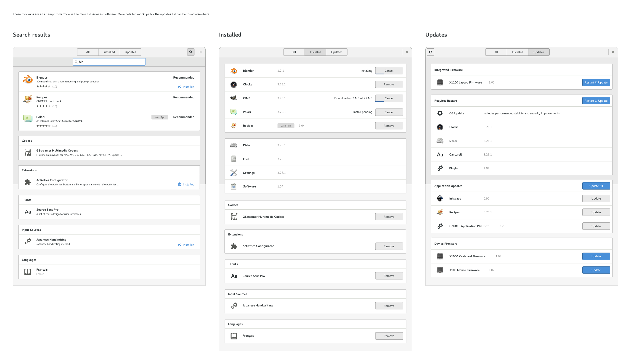Remove the Clocks application
The height and width of the screenshot is (364, 631).
point(389,84)
